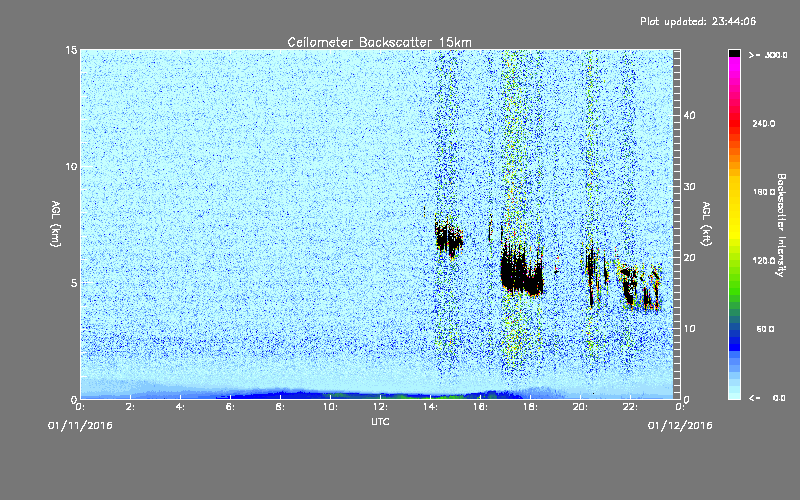Click the start date label 01/11/2016
Screen dimensions: 800x500
(x=80, y=426)
